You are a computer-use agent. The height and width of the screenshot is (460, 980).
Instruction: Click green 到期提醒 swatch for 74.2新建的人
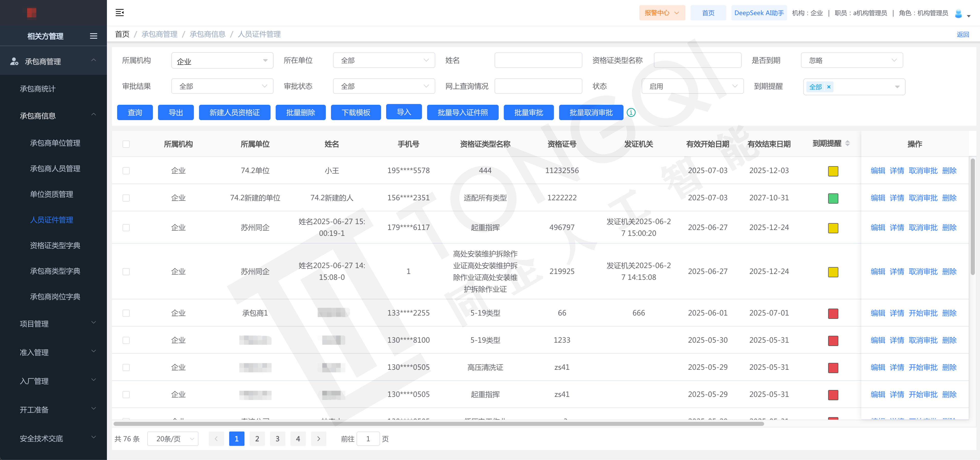[833, 198]
